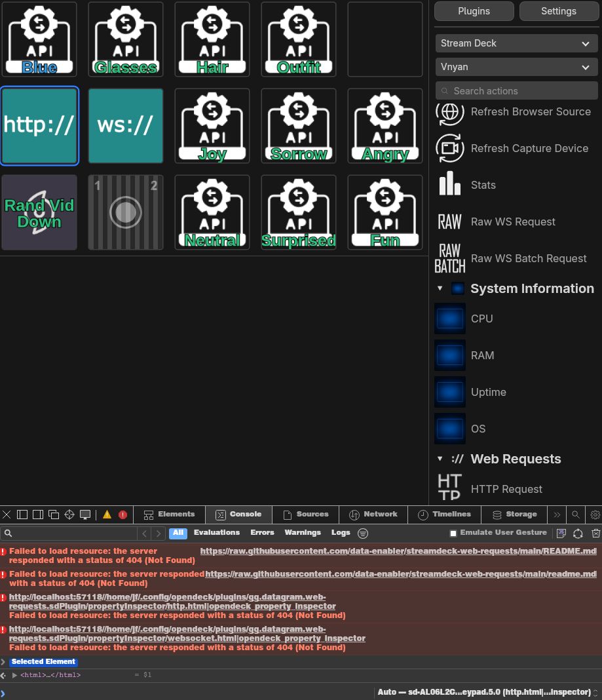Select the Joy API key
Screen dimensions: 602x700
click(212, 126)
